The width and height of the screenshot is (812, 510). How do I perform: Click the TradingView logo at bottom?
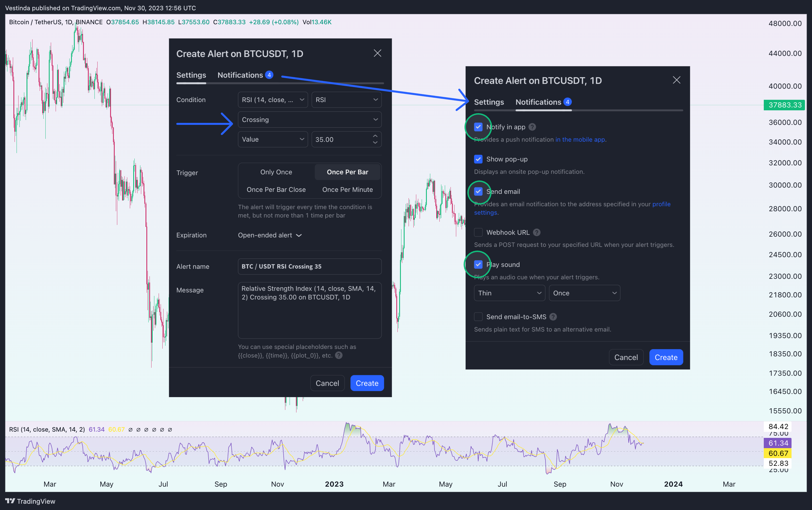(30, 501)
